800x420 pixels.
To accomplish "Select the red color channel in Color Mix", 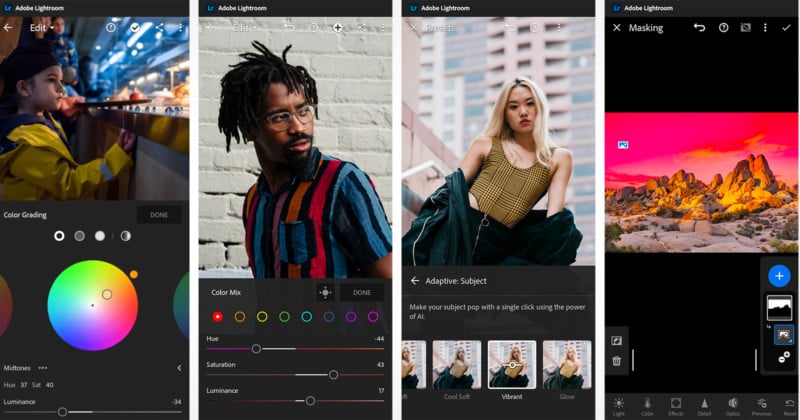I will point(218,317).
